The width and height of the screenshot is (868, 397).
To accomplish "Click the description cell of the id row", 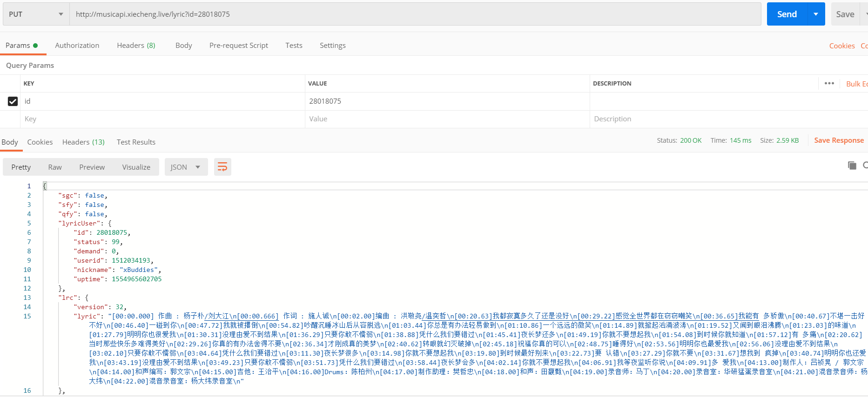I will 729,101.
